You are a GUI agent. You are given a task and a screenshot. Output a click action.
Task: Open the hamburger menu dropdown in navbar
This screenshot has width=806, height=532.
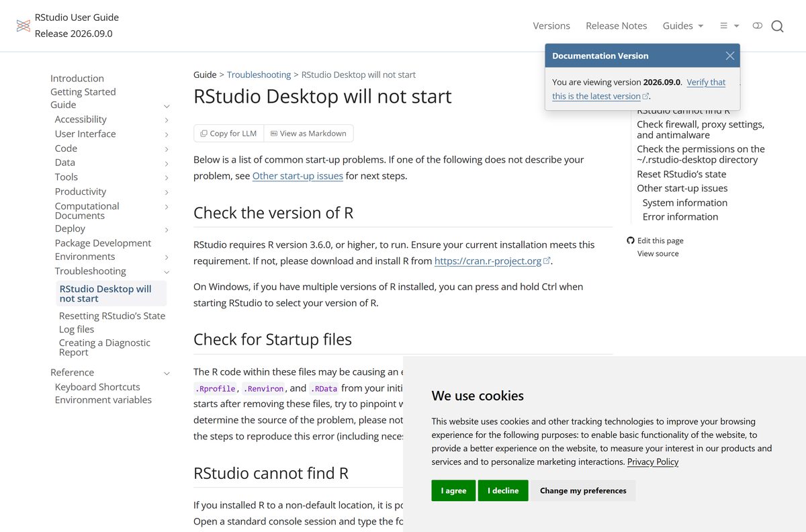tap(729, 26)
